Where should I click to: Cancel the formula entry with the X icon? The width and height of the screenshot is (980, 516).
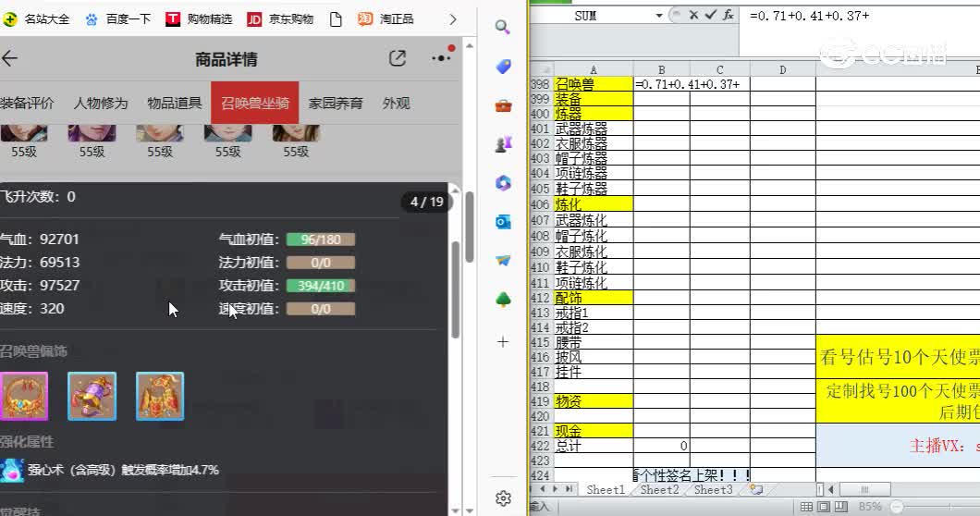[x=693, y=15]
